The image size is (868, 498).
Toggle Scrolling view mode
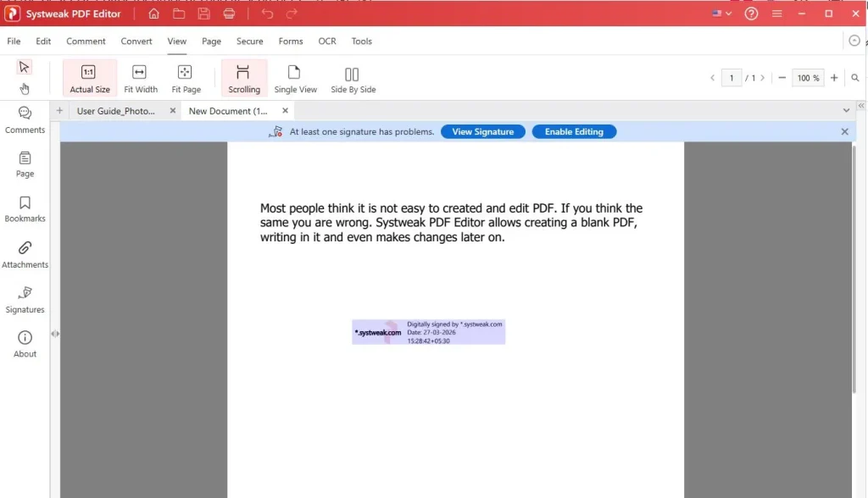point(244,78)
